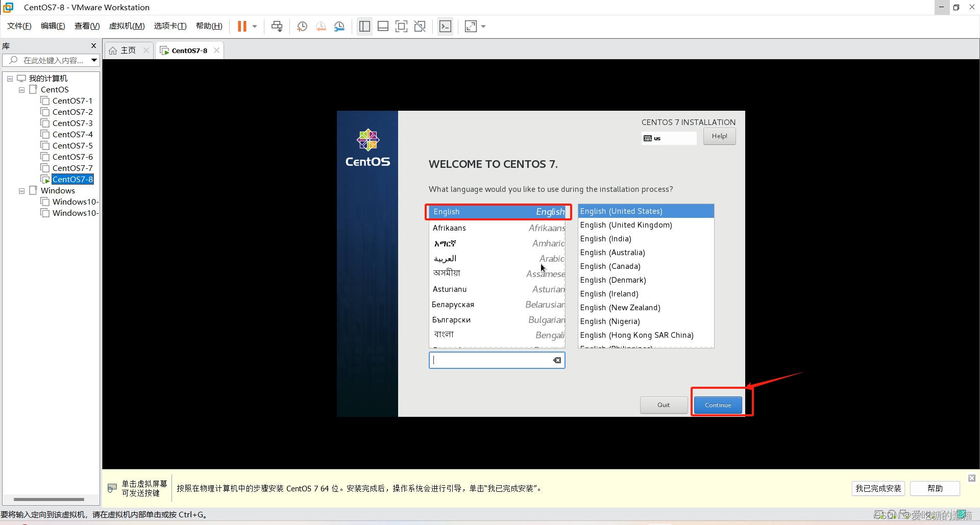This screenshot has width=980, height=525.
Task: Select CentOS7-4 in library tree
Action: 72,135
